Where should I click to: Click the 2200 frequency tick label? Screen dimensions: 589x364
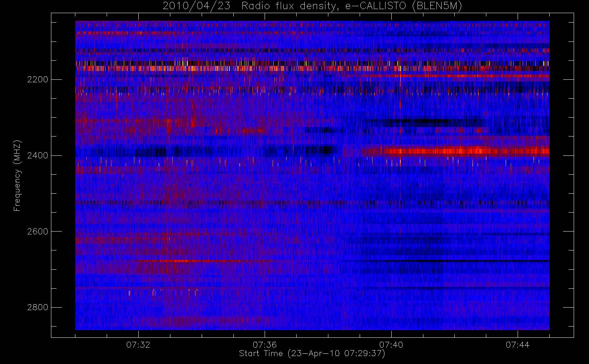pos(37,79)
